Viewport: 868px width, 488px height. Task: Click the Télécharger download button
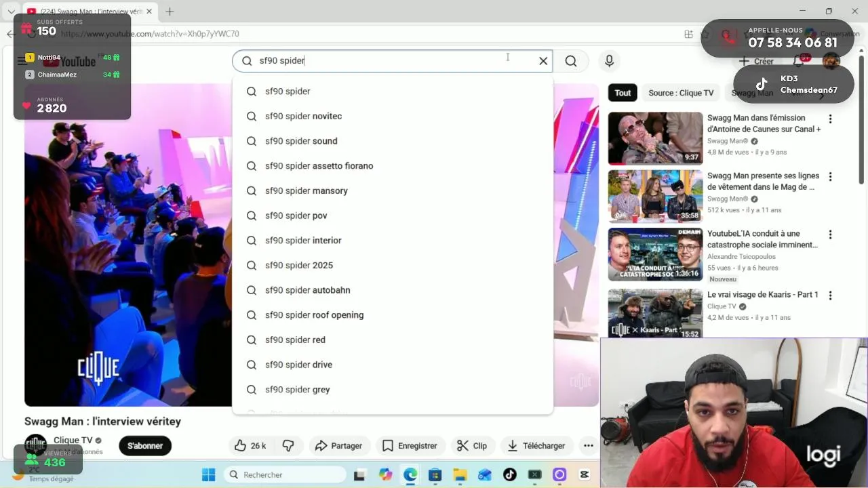point(536,446)
